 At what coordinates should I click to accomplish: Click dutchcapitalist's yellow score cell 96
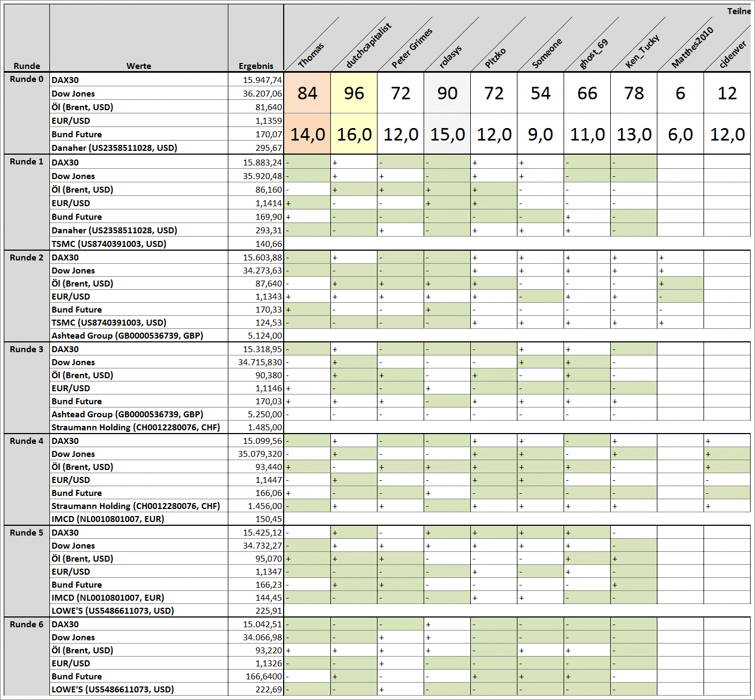click(354, 93)
